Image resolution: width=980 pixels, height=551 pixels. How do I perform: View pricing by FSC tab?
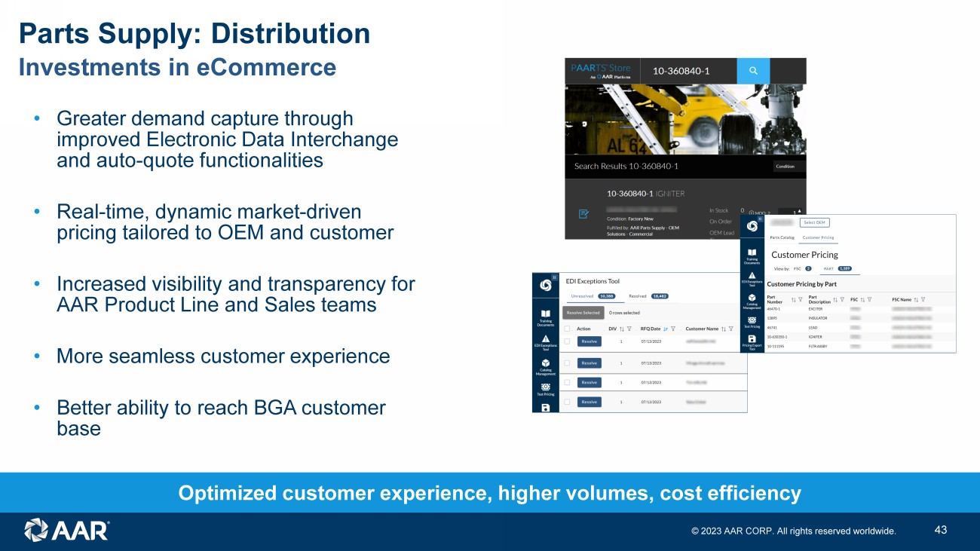pyautogui.click(x=803, y=268)
